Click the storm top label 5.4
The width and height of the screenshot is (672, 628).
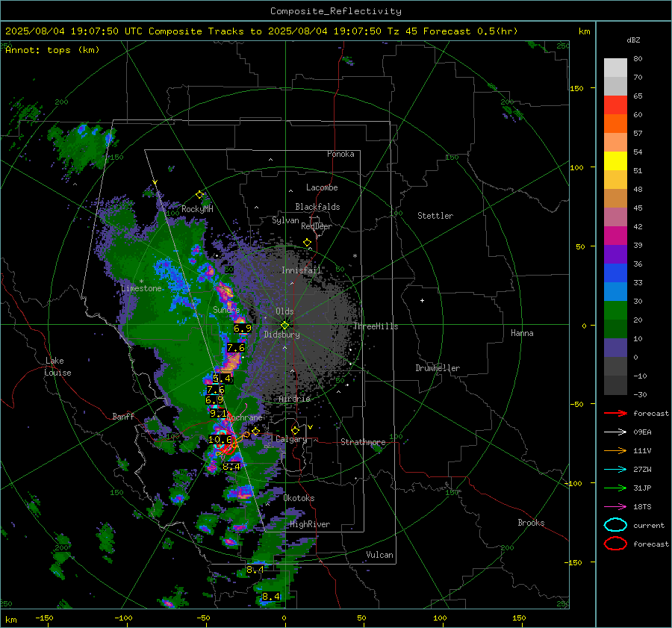[x=222, y=379]
